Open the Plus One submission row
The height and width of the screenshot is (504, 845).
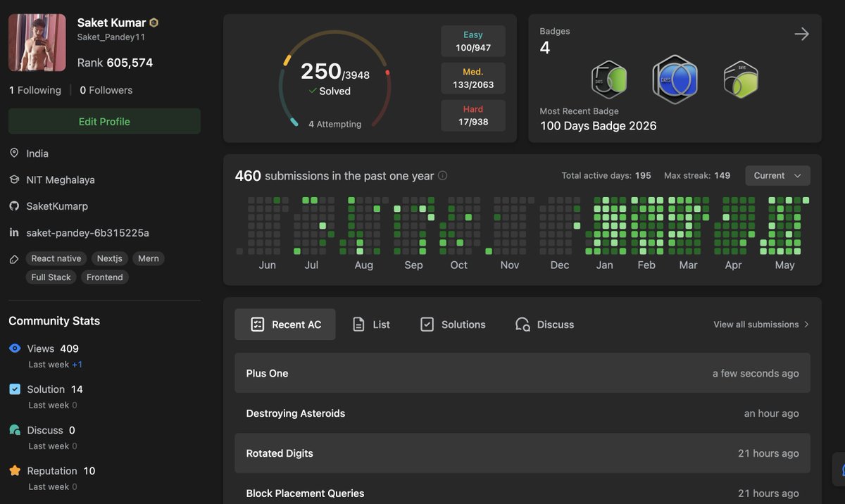pos(522,373)
